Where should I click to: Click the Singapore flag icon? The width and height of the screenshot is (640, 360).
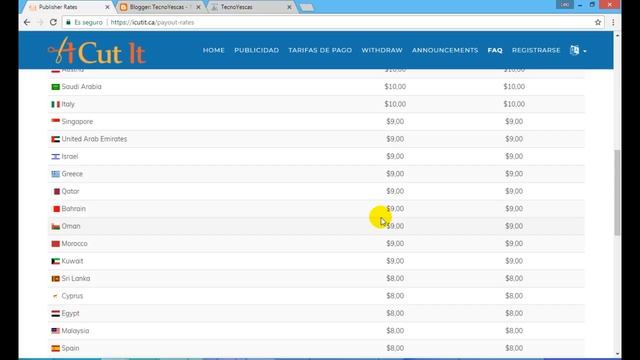coord(56,122)
